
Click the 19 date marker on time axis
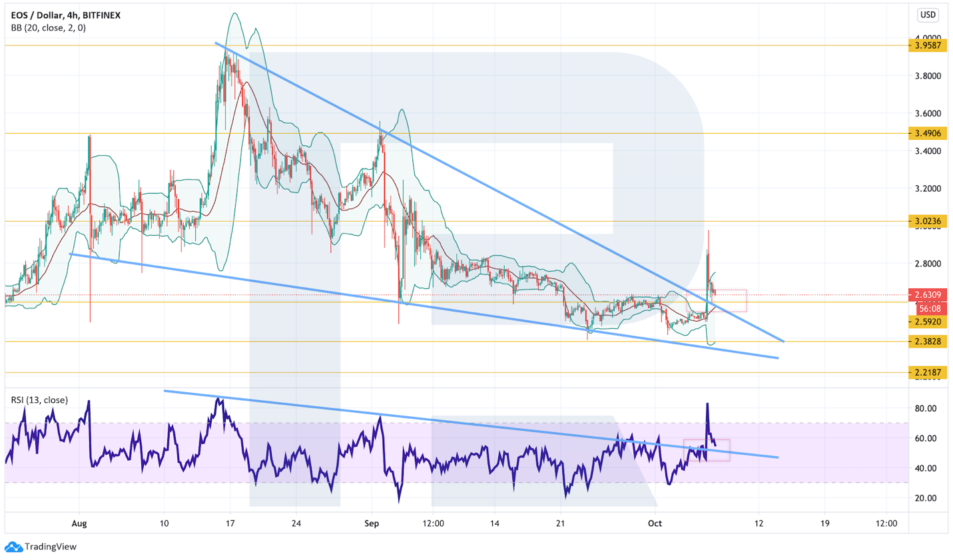[824, 523]
